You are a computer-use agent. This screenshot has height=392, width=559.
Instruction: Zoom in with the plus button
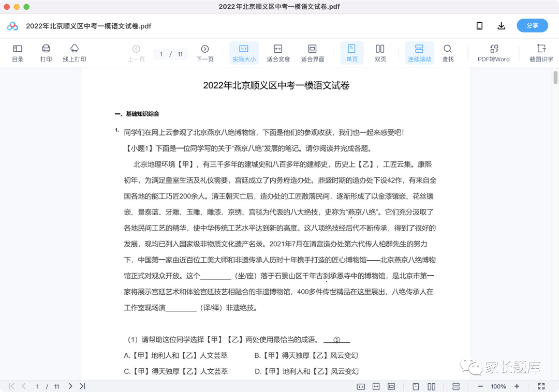pos(517,386)
